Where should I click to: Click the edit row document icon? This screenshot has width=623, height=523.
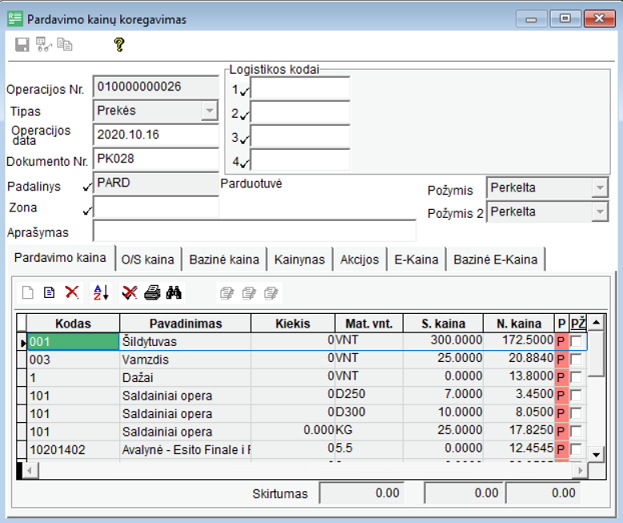coord(49,292)
